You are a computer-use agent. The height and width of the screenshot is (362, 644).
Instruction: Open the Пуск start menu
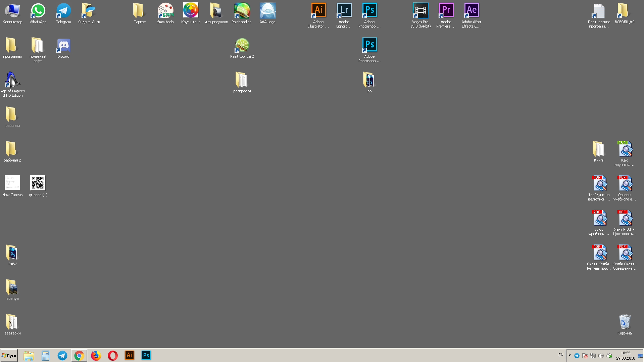pos(9,355)
